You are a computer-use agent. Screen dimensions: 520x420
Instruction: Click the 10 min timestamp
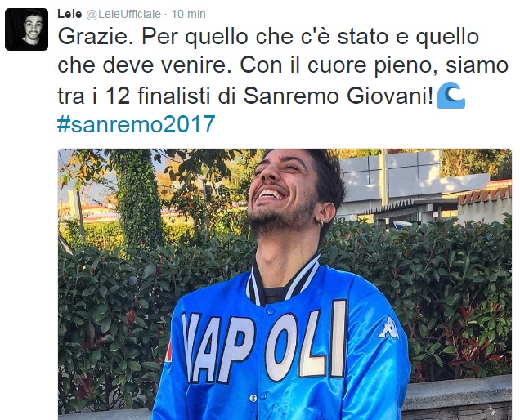click(x=188, y=14)
